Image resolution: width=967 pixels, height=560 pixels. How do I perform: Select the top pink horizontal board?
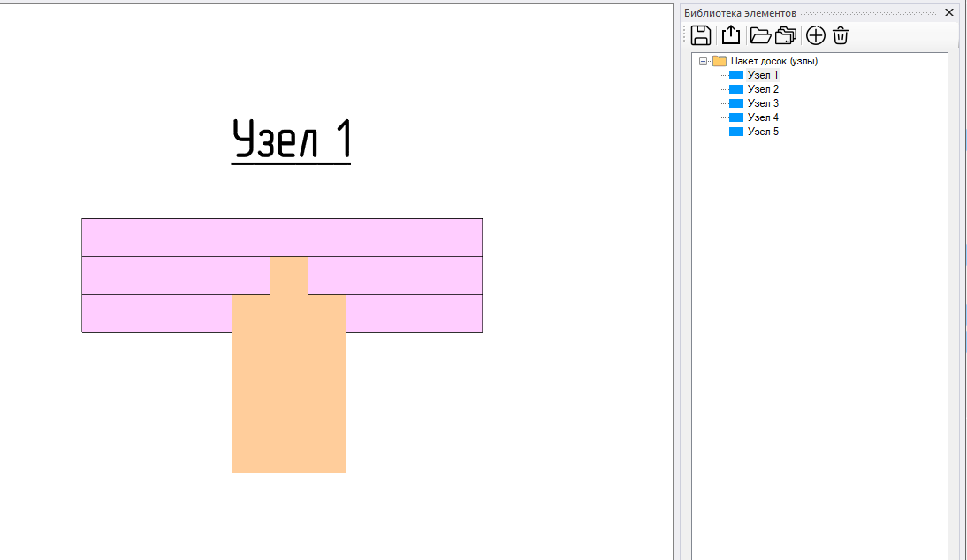click(281, 237)
